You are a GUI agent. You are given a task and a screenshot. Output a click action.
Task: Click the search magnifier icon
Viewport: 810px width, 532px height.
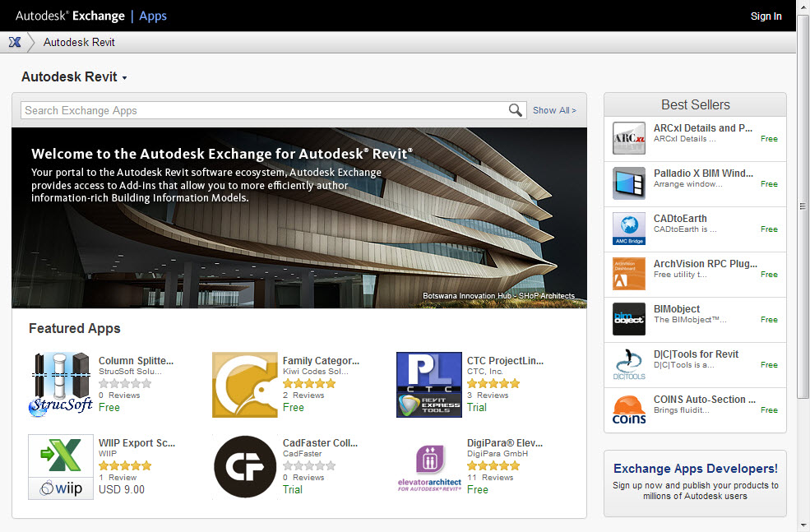[x=515, y=110]
